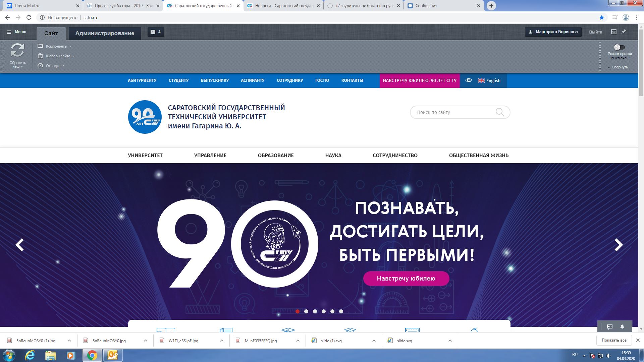This screenshot has height=362, width=644.
Task: Go to previous slide with left arrow
Action: 20,245
